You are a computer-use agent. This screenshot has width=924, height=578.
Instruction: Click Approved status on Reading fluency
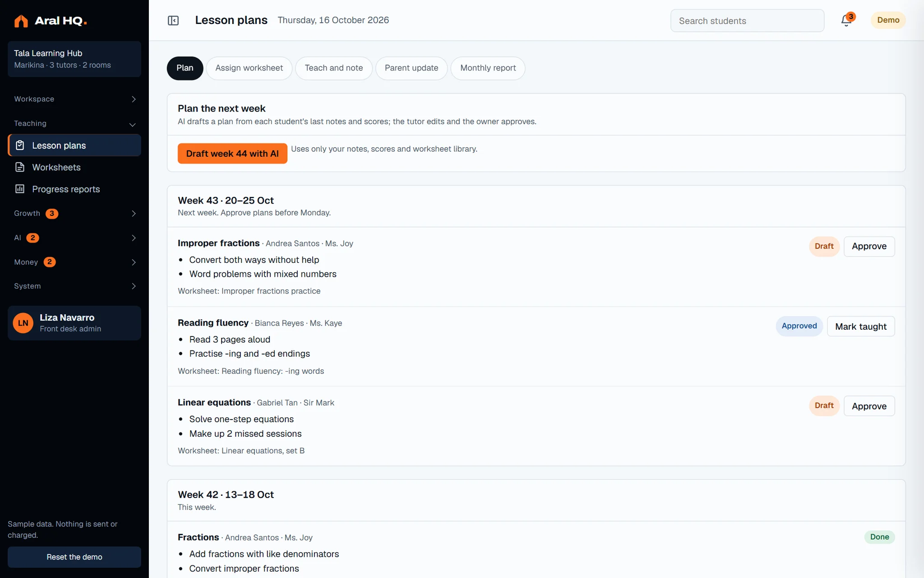[799, 326]
